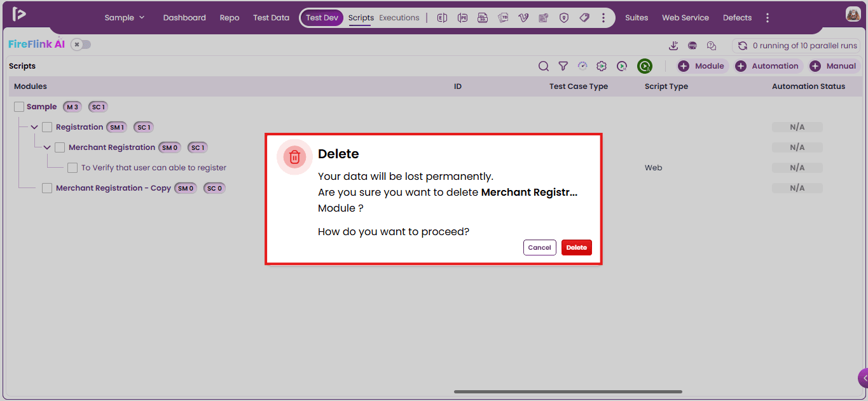Click the ID column header
The image size is (868, 401).
pos(458,86)
